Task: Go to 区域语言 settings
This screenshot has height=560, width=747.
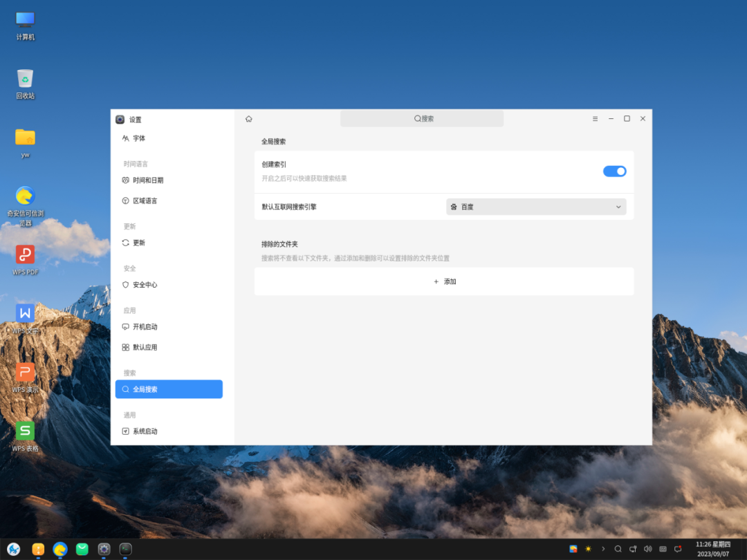Action: (x=145, y=201)
